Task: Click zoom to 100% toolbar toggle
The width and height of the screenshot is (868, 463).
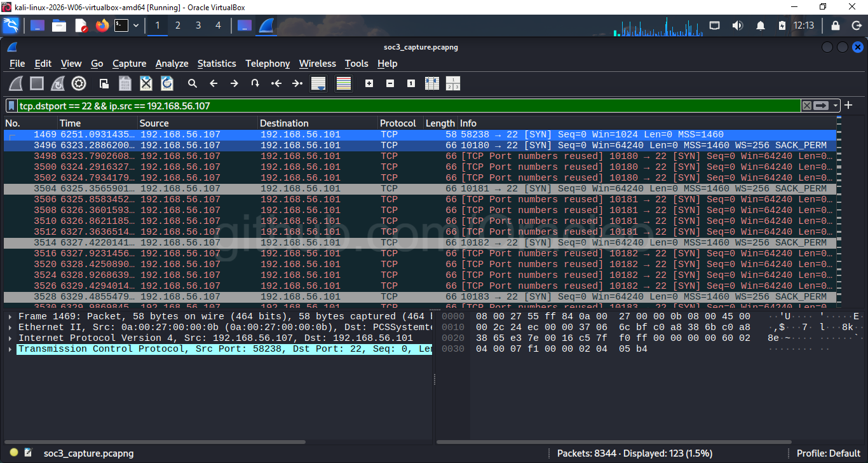Action: (x=410, y=83)
